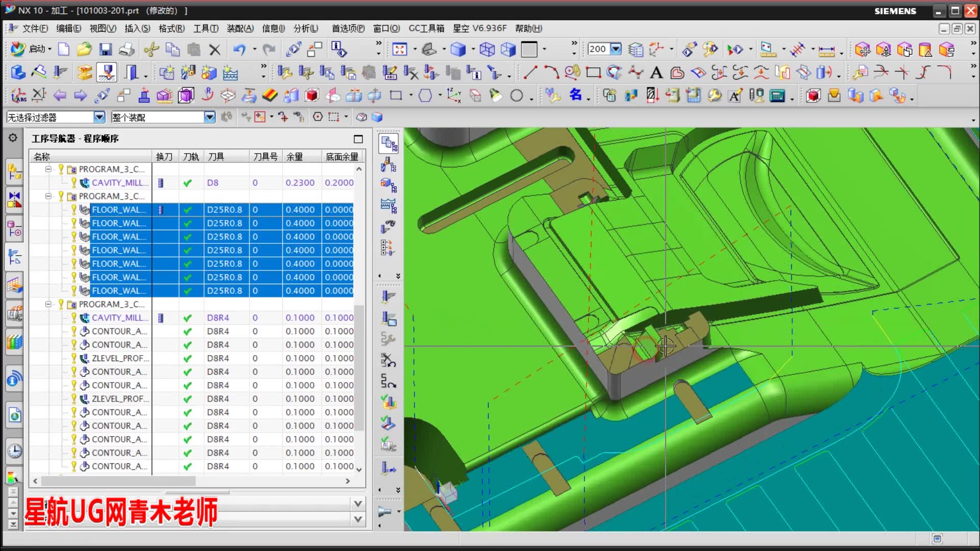
Task: Click the Save file icon
Action: (105, 49)
